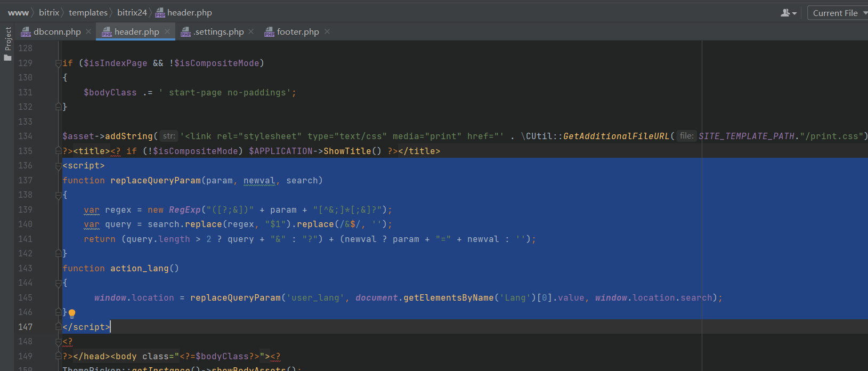Close the .settings.php tab
The width and height of the screenshot is (868, 371).
[x=251, y=32]
